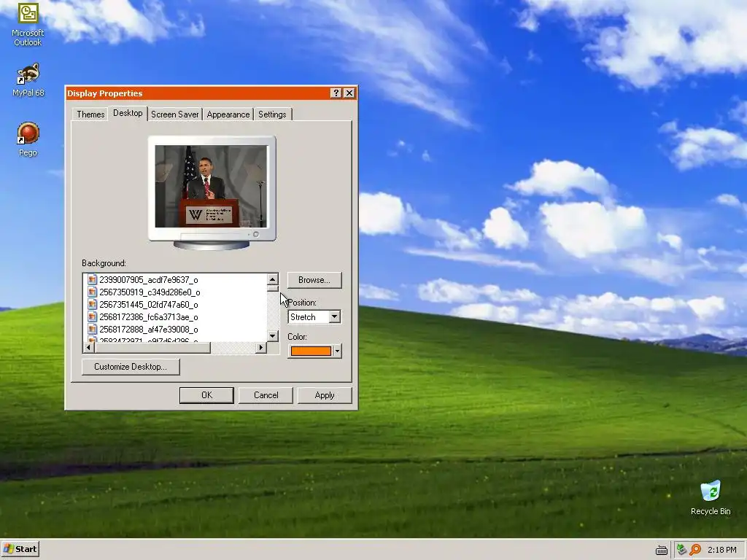Click the background list scroll down arrow
This screenshot has height=560, width=747.
[x=273, y=335]
